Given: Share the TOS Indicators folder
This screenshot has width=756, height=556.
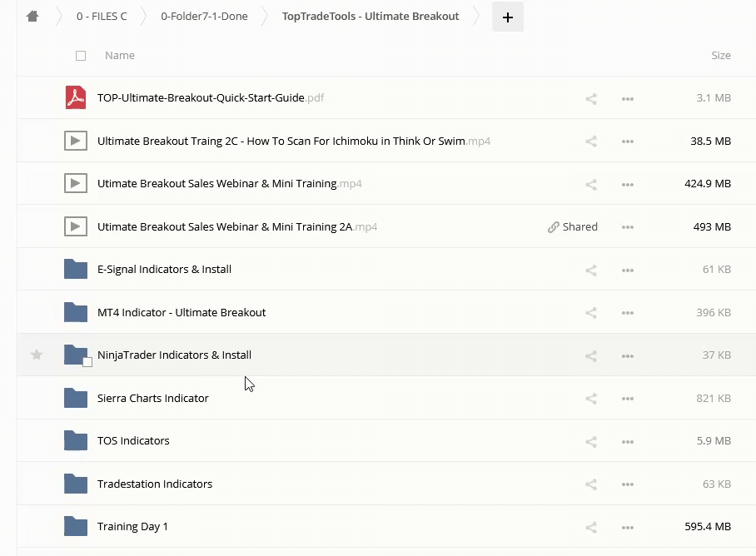Looking at the screenshot, I should tap(591, 441).
